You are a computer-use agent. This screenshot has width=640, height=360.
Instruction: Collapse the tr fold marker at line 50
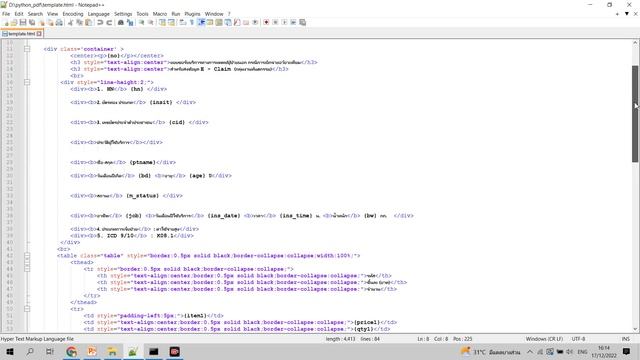coord(27,309)
